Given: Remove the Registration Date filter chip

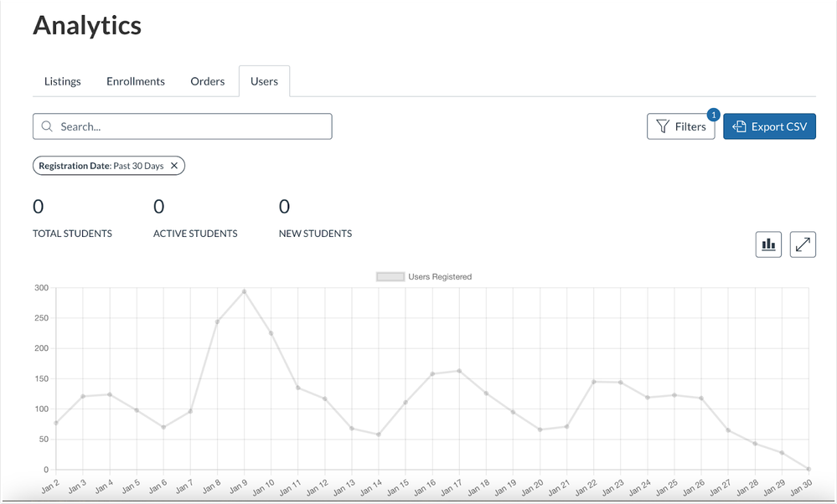Looking at the screenshot, I should click(174, 166).
